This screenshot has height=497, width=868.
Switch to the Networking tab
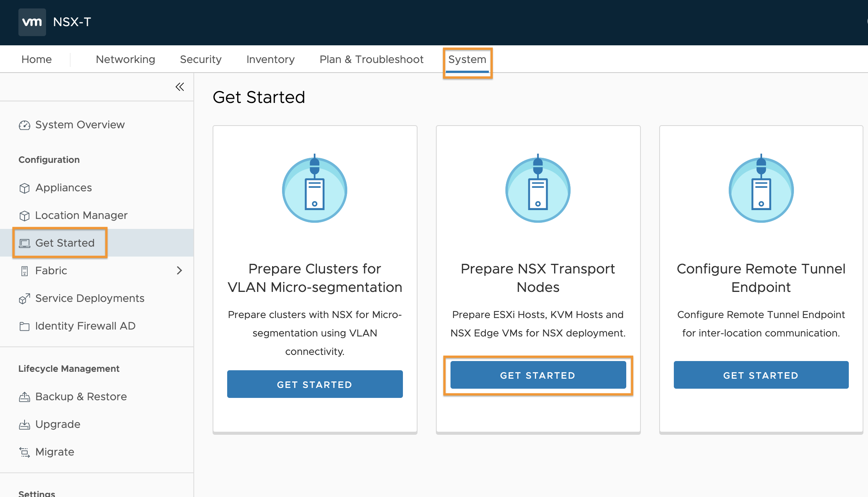[125, 59]
